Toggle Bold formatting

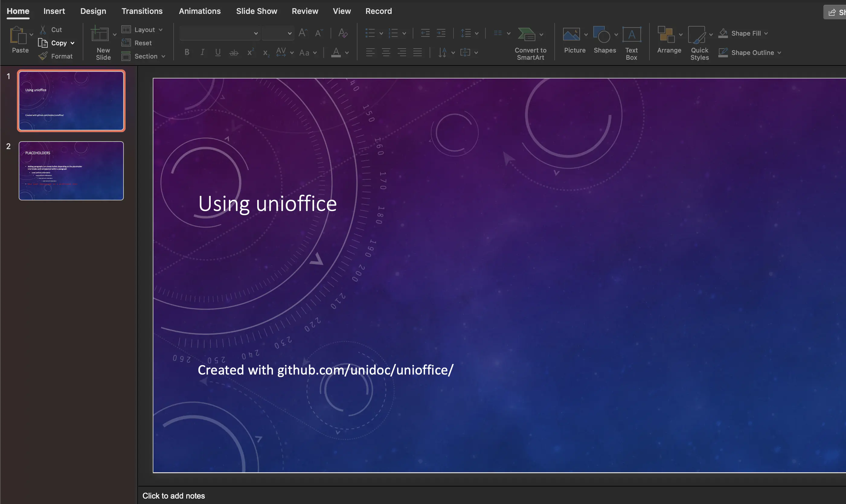[187, 52]
